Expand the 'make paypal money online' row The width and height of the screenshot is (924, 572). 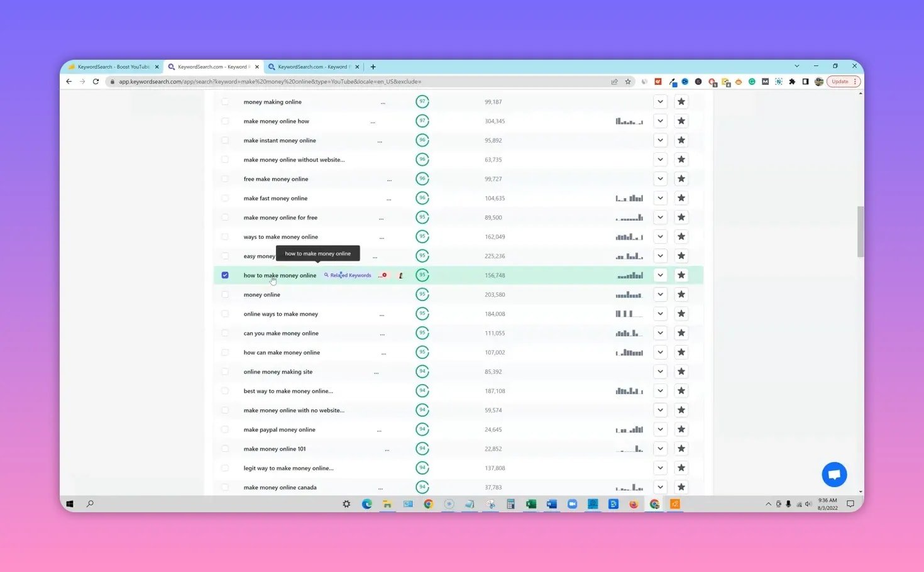pyautogui.click(x=660, y=429)
